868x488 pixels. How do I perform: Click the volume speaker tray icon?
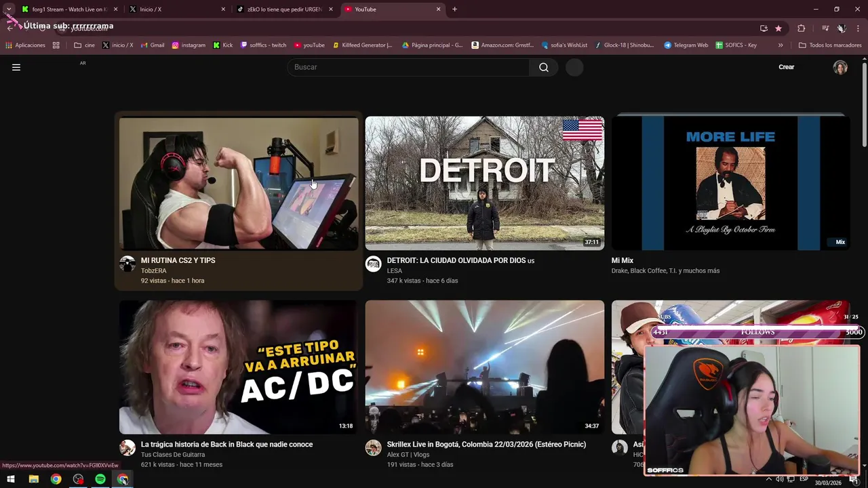780,479
